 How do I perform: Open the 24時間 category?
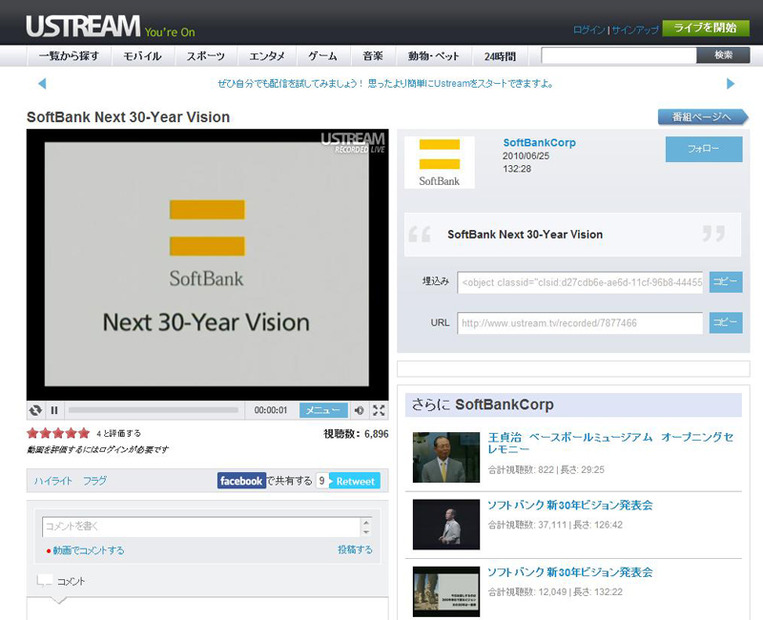coord(500,56)
